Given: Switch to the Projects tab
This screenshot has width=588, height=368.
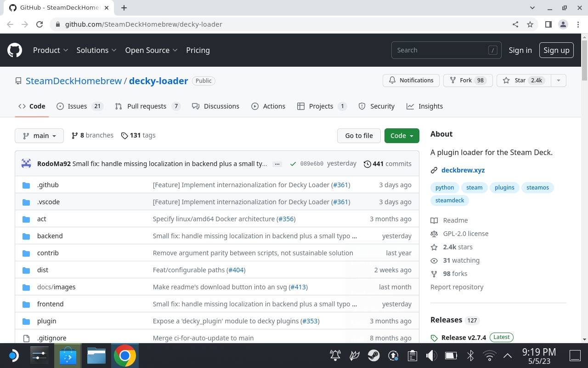Looking at the screenshot, I should 322,106.
